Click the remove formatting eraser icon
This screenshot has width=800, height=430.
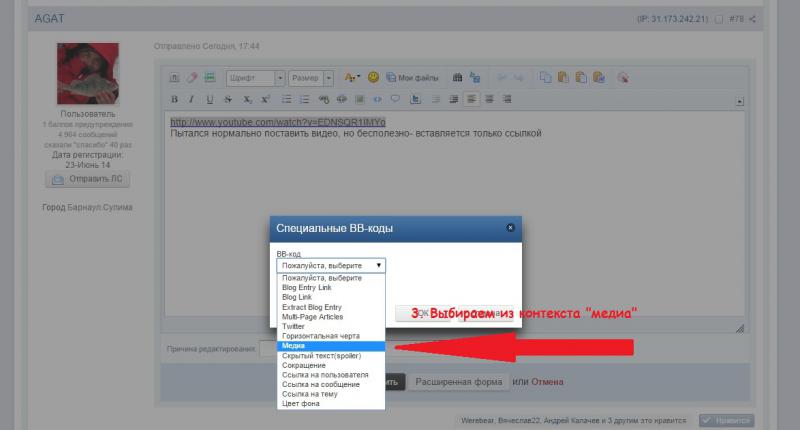(x=192, y=78)
